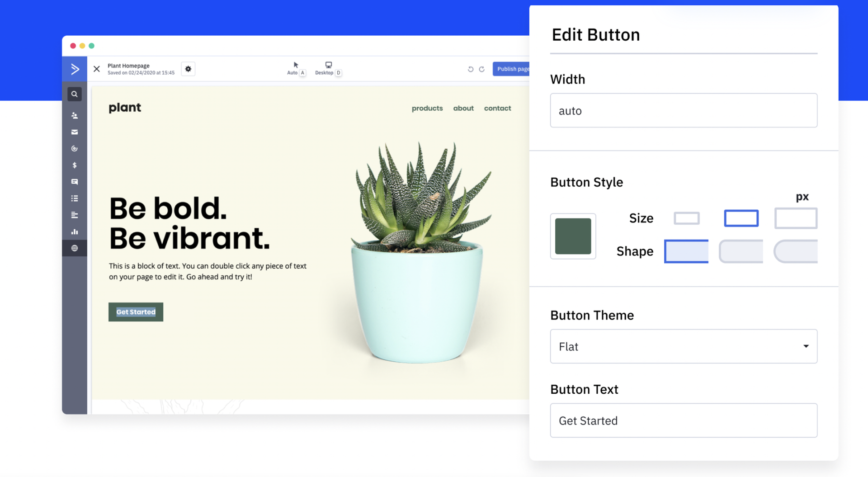Open the Campaigns envelope icon
This screenshot has width=868, height=477.
point(75,132)
